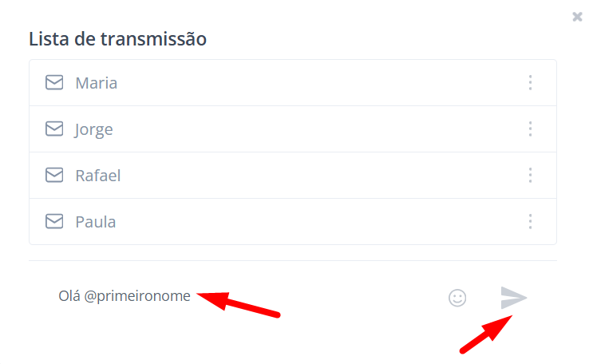Click the envelope icon beside Paula
This screenshot has width=593, height=364.
[54, 221]
